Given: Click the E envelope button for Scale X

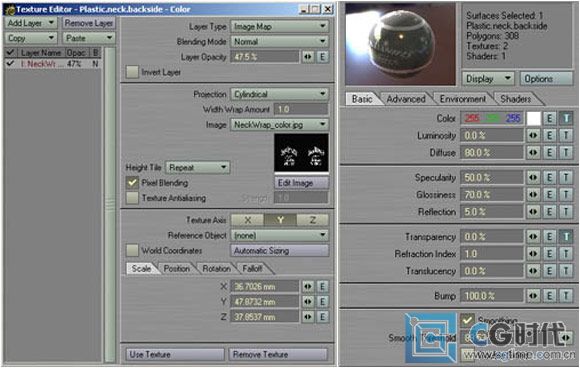Looking at the screenshot, I should tap(322, 287).
